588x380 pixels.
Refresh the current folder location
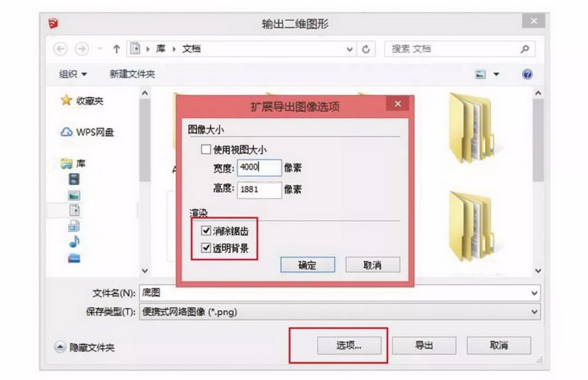[366, 49]
